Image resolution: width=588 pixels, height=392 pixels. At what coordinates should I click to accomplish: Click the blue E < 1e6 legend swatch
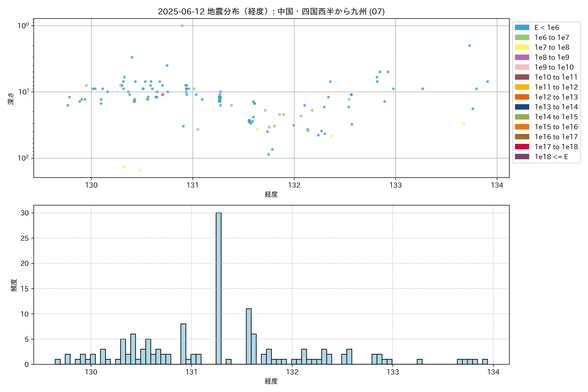[522, 27]
